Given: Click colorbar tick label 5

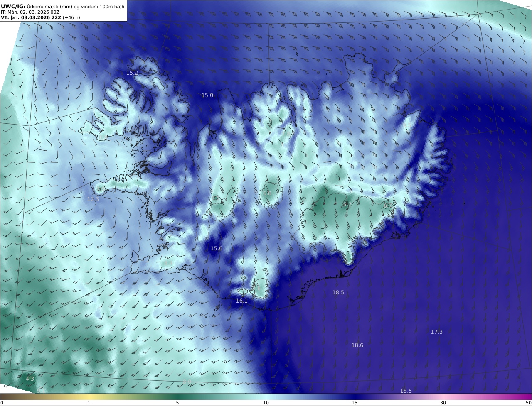Looking at the screenshot, I should tap(177, 403).
